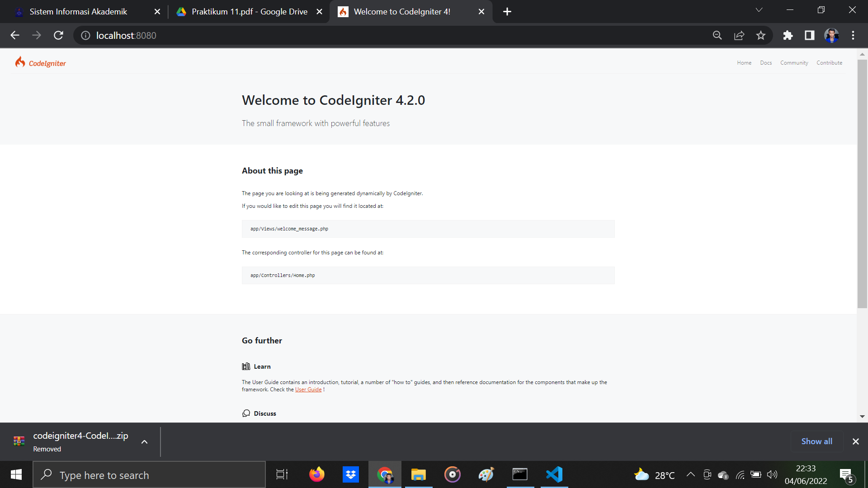Open Dropbox from the taskbar

click(x=350, y=474)
